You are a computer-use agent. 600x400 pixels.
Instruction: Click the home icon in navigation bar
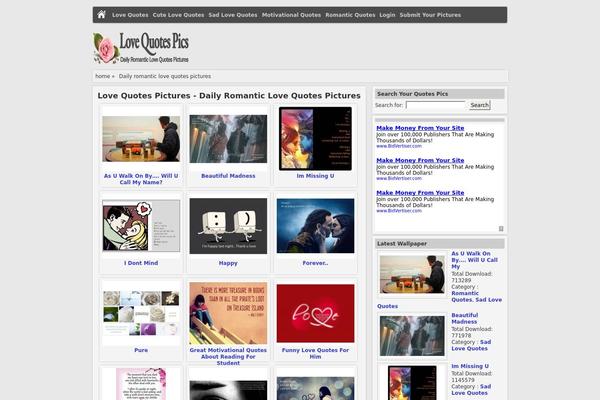pyautogui.click(x=101, y=15)
